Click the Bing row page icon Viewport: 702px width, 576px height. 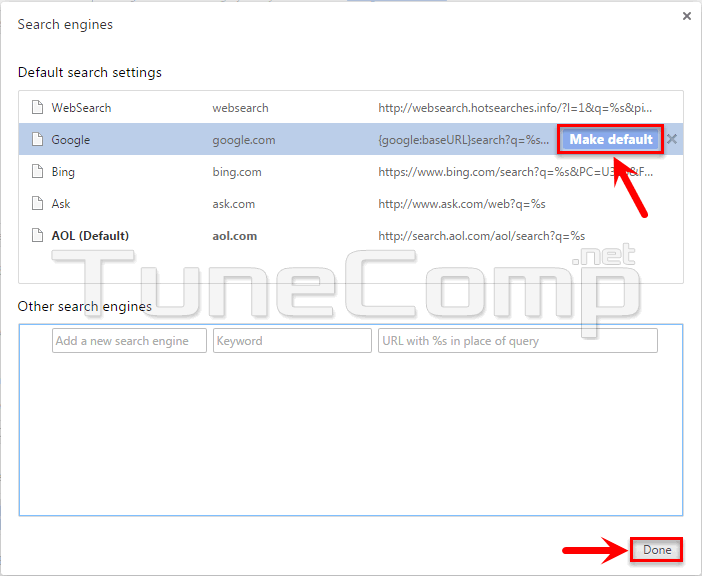click(x=38, y=171)
